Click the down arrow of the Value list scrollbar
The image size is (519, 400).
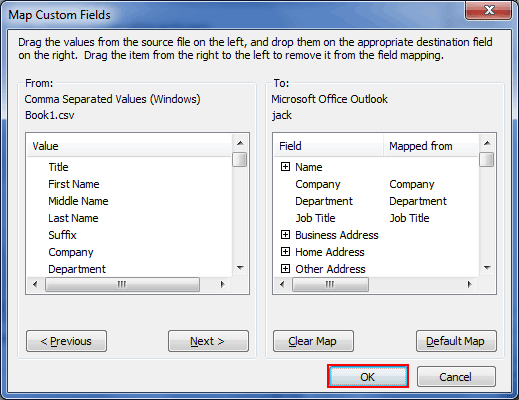[240, 268]
